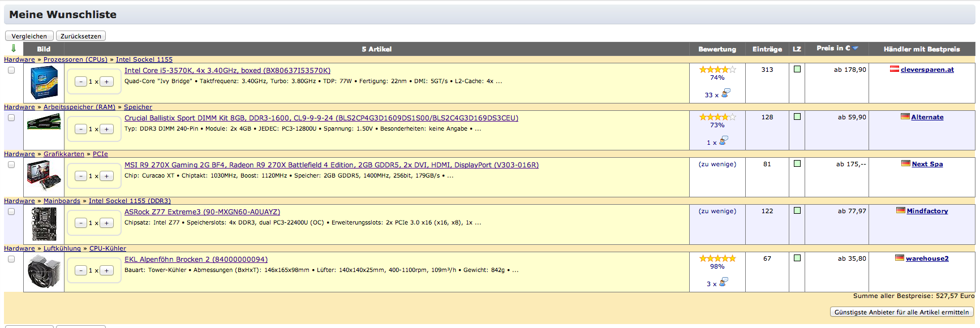Open ASRock Z77 Extreme3 product link
The width and height of the screenshot is (980, 328).
point(202,212)
